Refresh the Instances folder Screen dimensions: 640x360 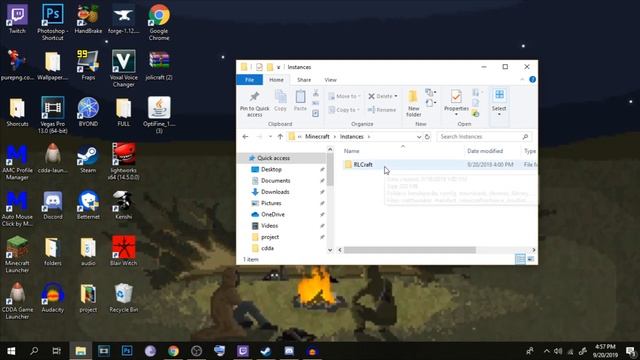click(x=427, y=137)
